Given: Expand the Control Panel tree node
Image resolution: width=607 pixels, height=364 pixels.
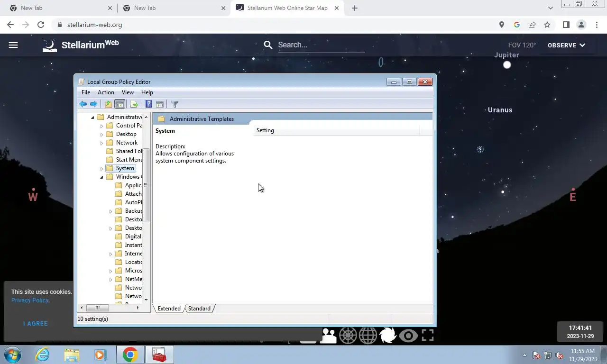Looking at the screenshot, I should (101, 126).
